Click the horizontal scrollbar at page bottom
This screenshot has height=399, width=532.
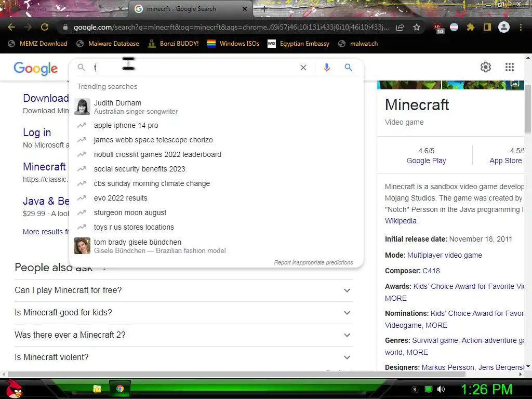pyautogui.click(x=236, y=374)
